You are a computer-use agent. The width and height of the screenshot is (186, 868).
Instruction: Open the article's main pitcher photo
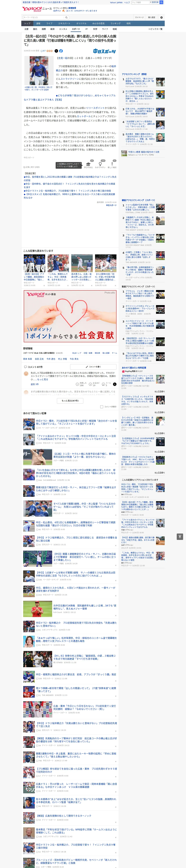[39, 70]
